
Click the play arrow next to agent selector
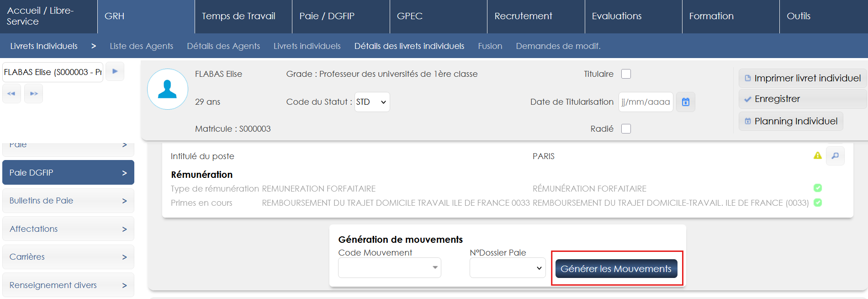coord(115,71)
